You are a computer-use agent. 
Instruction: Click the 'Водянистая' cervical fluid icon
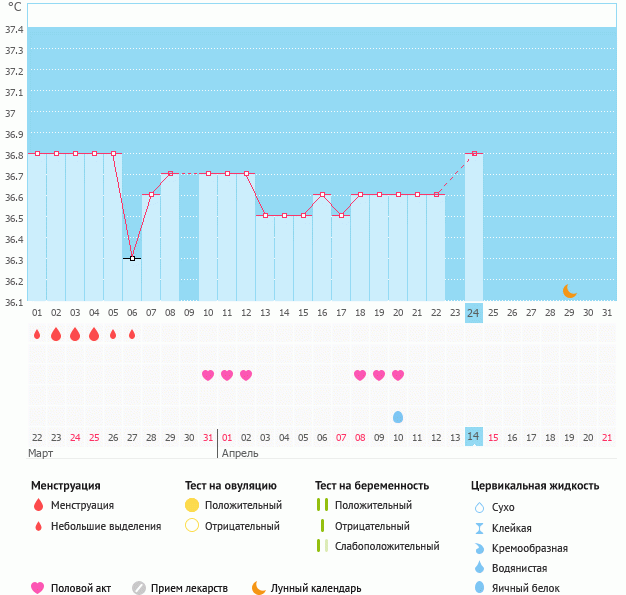(x=480, y=568)
